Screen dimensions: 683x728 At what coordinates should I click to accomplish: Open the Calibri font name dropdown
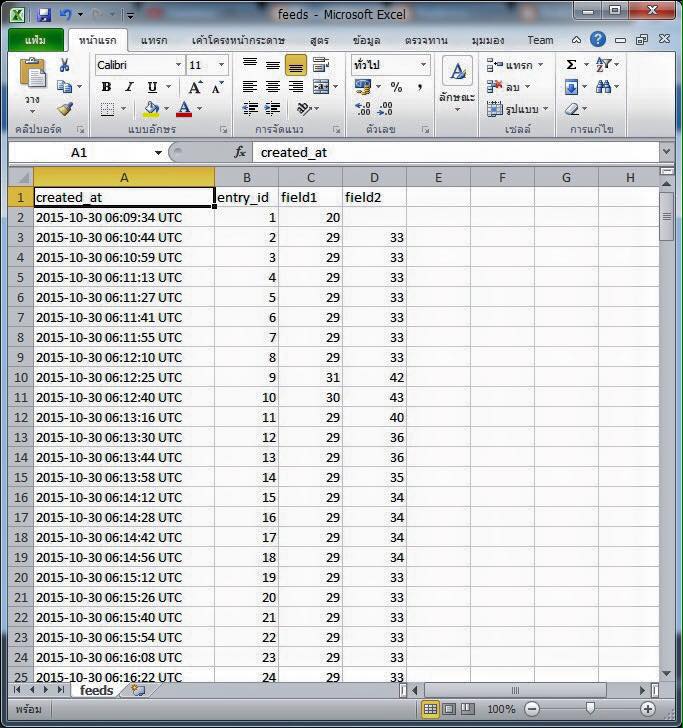(178, 65)
